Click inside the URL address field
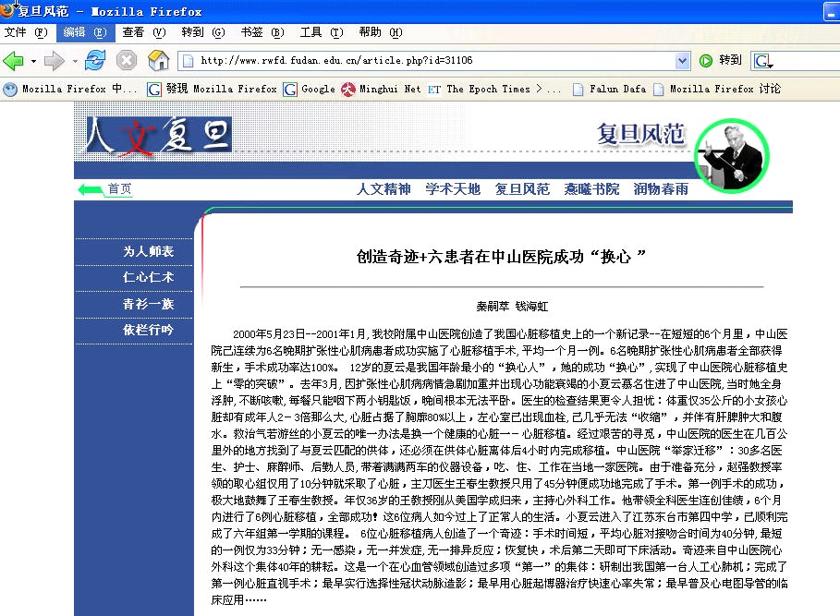Image resolution: width=840 pixels, height=616 pixels. tap(425, 61)
